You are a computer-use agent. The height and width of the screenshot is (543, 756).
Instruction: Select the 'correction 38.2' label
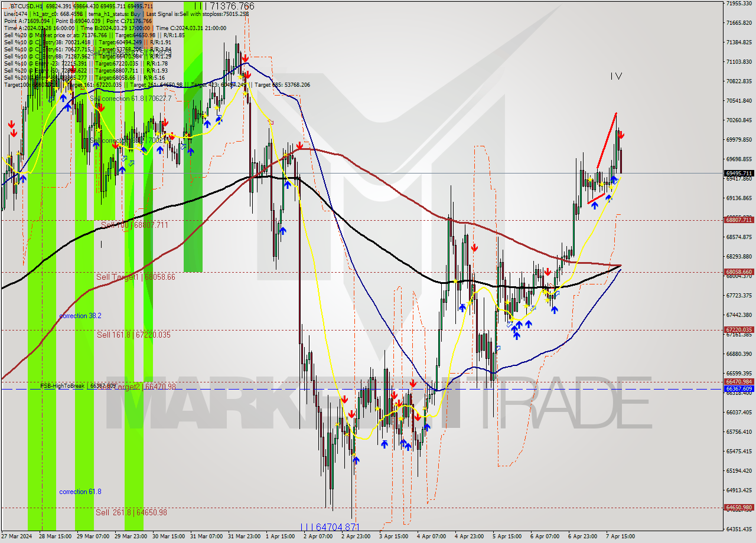(x=80, y=316)
